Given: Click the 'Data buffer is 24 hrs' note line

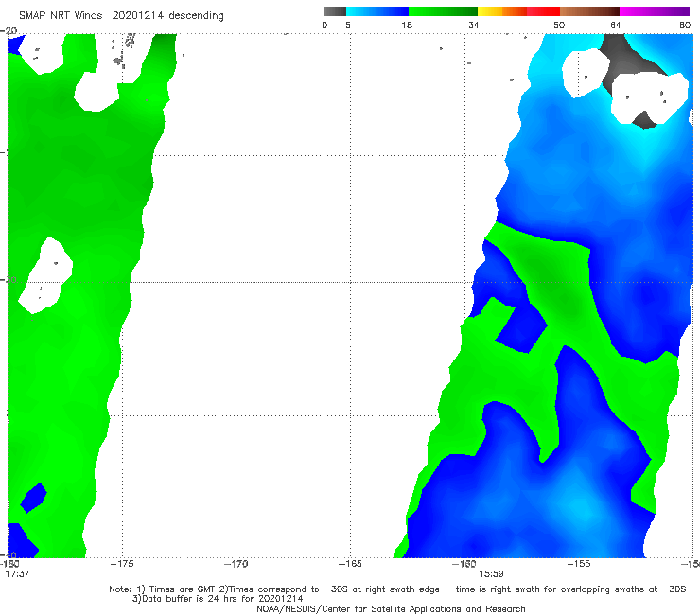Looking at the screenshot, I should (x=218, y=599).
